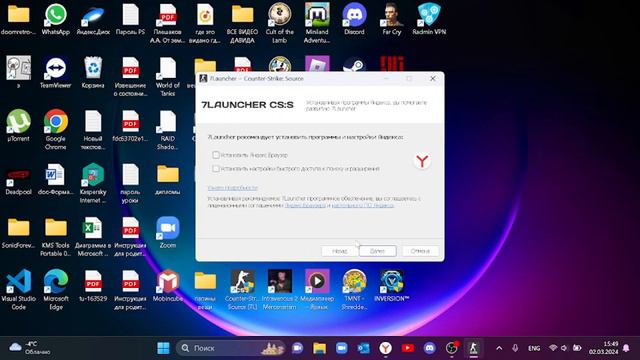
Task: Select the Deadpool desktop shortcut
Action: click(18, 180)
